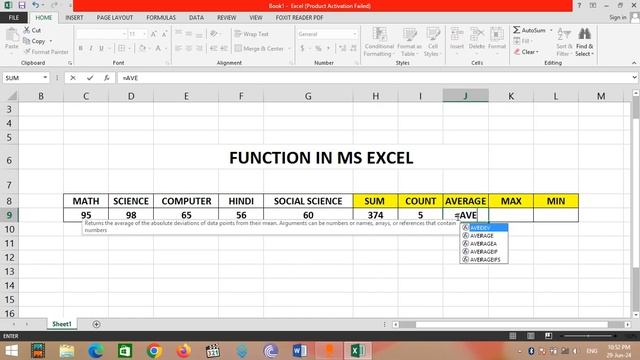
Task: Click the Cancel X in the formula bar
Action: coord(73,78)
